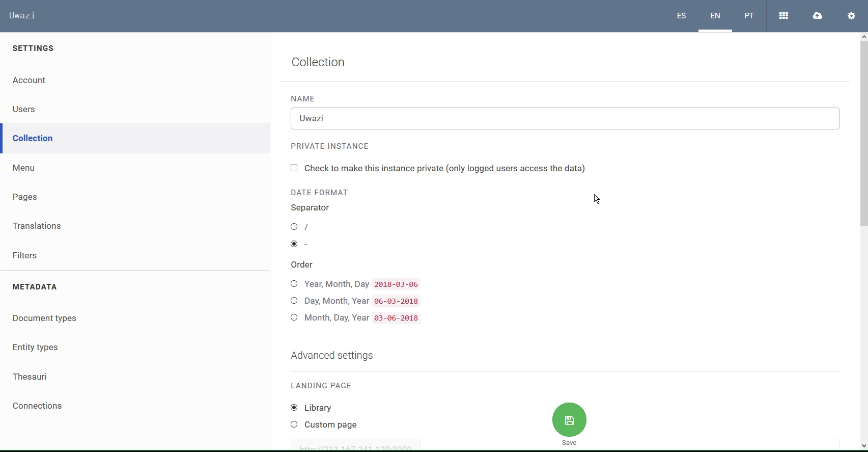Screen dimensions: 868x452
Task: Open the library grid view icon
Action: pos(783,16)
